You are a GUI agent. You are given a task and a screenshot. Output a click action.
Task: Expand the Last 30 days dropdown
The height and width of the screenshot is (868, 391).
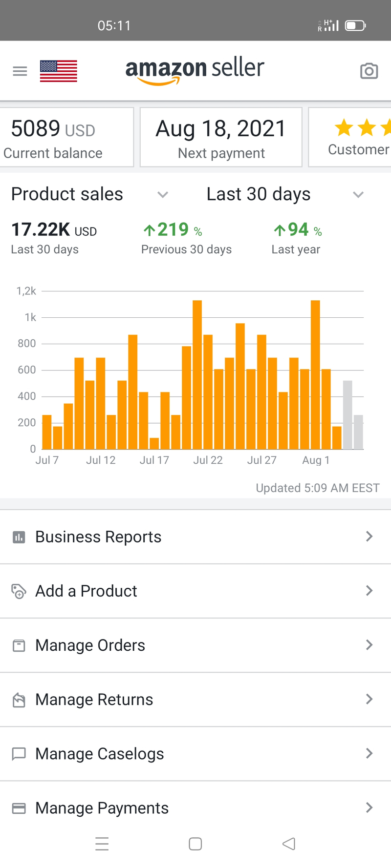tap(358, 195)
